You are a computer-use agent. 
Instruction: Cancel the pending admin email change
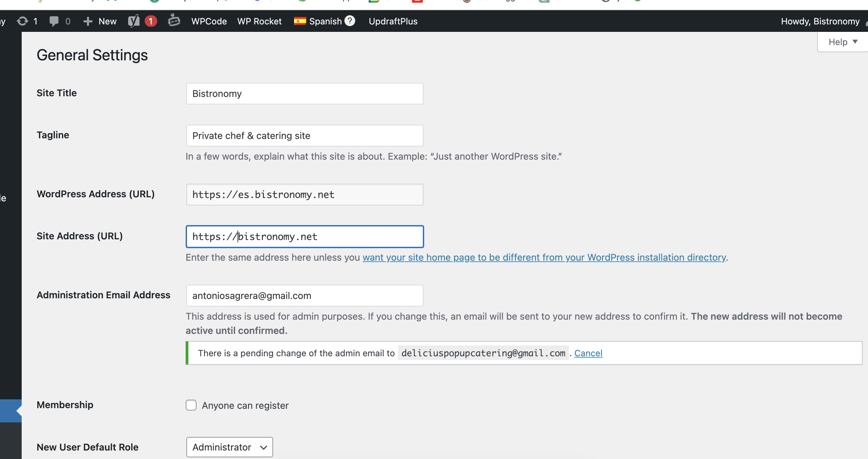(588, 353)
